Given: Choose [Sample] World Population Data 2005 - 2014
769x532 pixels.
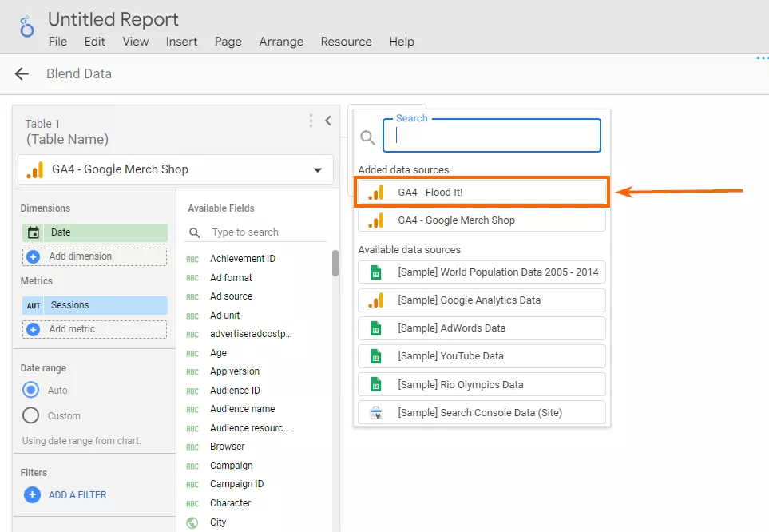Looking at the screenshot, I should pos(482,272).
